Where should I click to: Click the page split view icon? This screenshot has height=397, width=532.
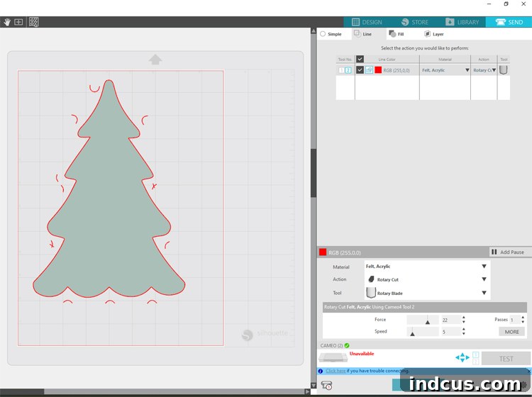18,22
